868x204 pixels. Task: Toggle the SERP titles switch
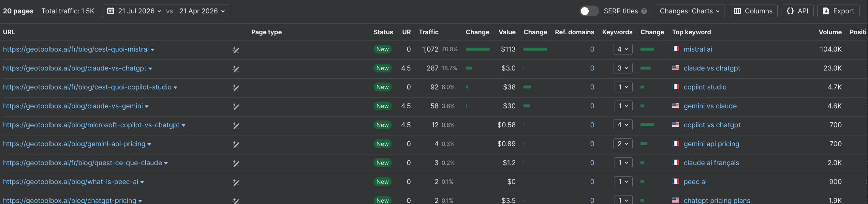pos(589,11)
